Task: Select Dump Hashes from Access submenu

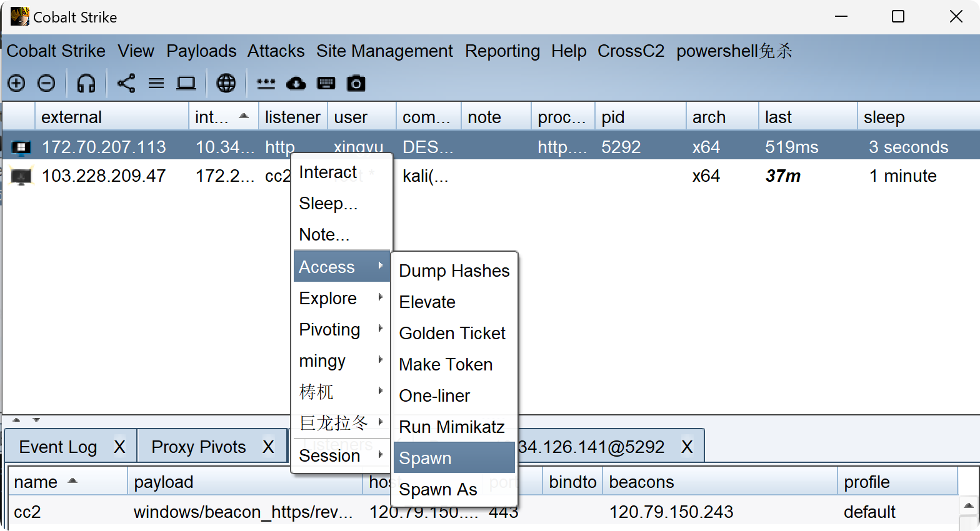Action: click(454, 270)
